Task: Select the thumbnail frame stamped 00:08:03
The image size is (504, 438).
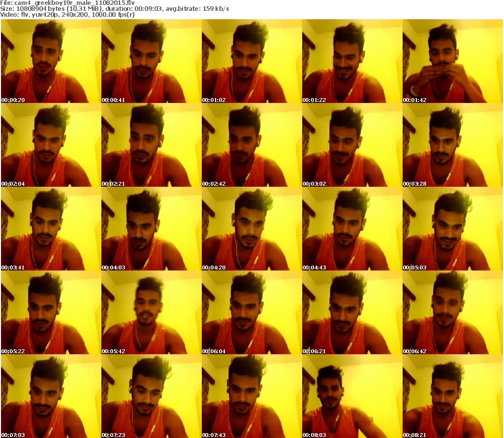Action: 352,396
